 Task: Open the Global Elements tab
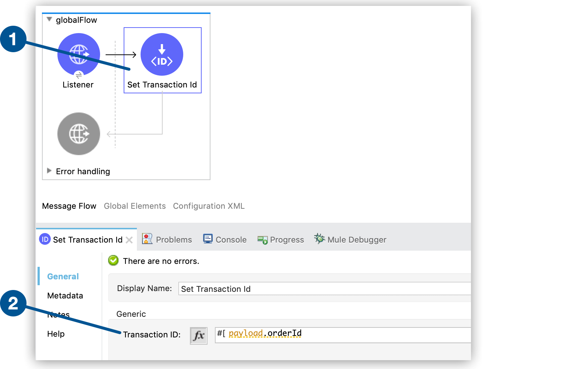(135, 206)
